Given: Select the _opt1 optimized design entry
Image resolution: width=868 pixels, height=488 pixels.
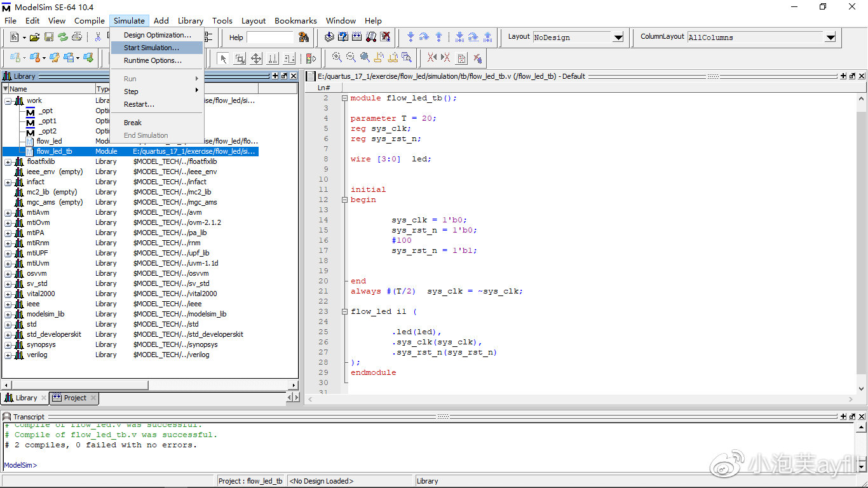Looking at the screenshot, I should click(48, 121).
